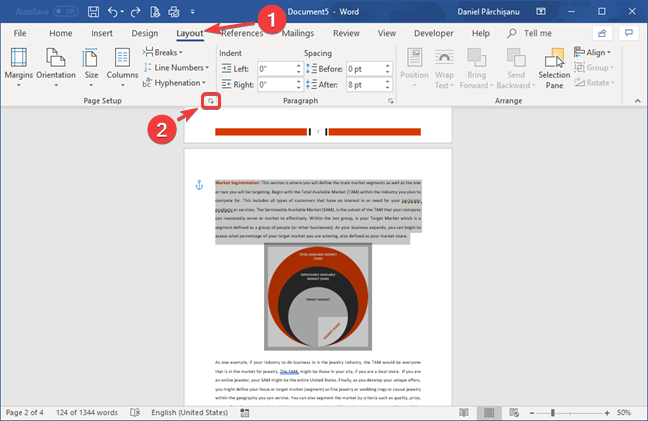
Task: Open the Margins dropdown
Action: coord(19,67)
